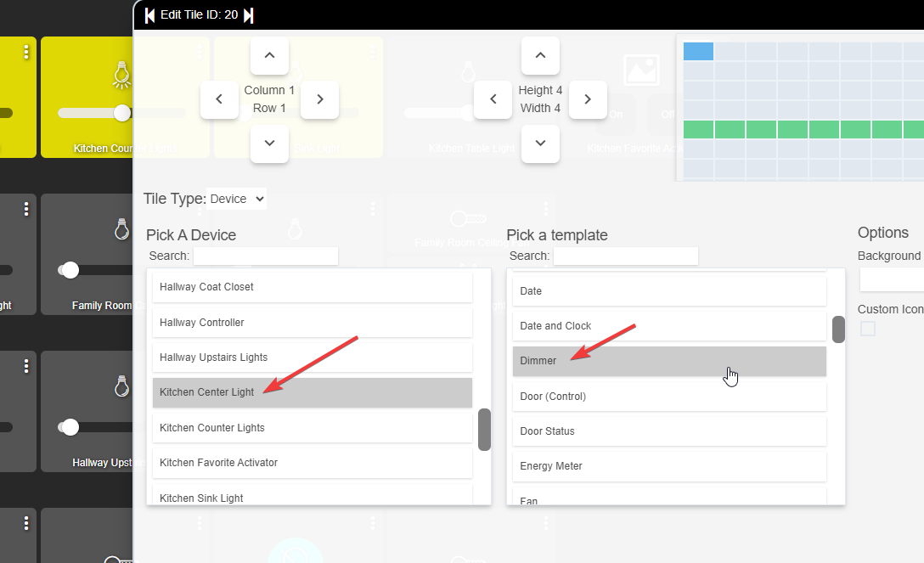The width and height of the screenshot is (924, 563).
Task: Select Hallway Upstairs Lights from device list
Action: [x=313, y=358]
